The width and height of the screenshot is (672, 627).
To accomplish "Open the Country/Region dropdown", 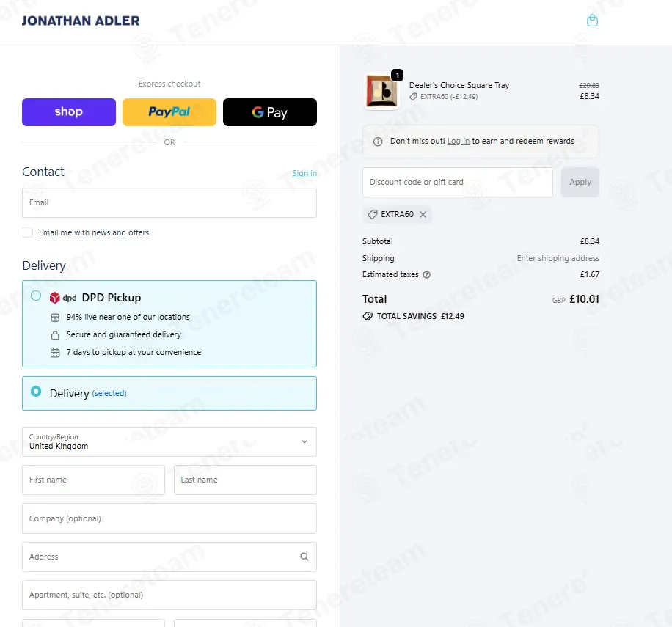I will coord(169,441).
